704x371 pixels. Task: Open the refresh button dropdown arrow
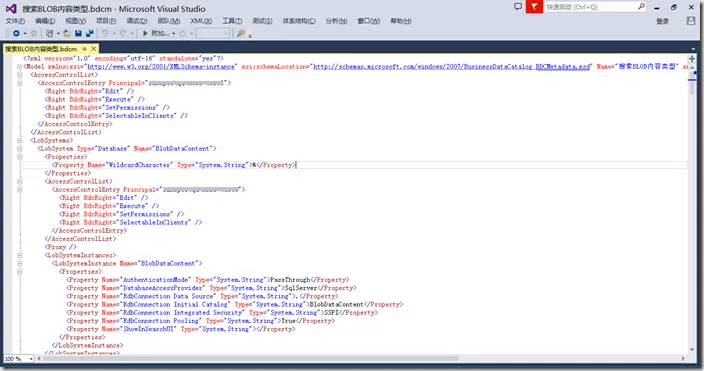[191, 33]
